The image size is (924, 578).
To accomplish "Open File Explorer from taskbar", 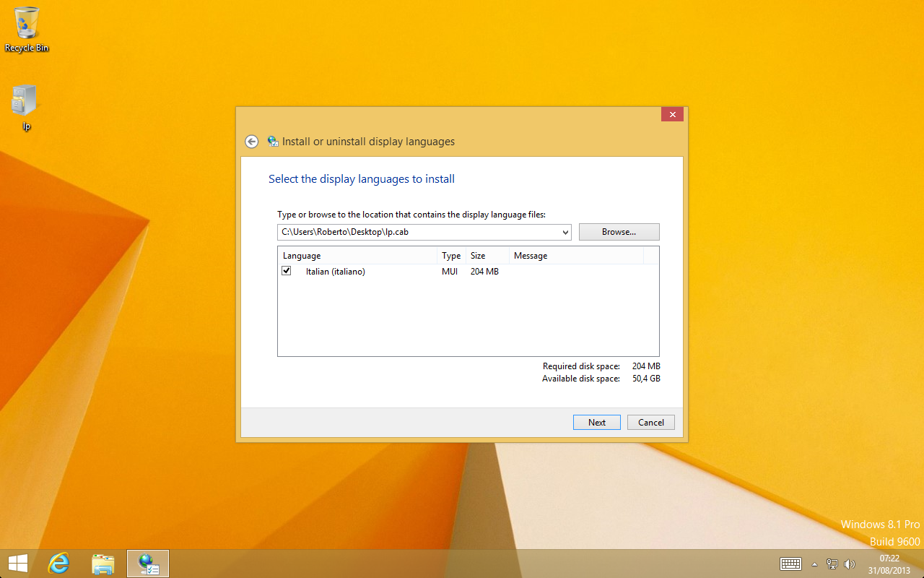I will click(x=103, y=564).
